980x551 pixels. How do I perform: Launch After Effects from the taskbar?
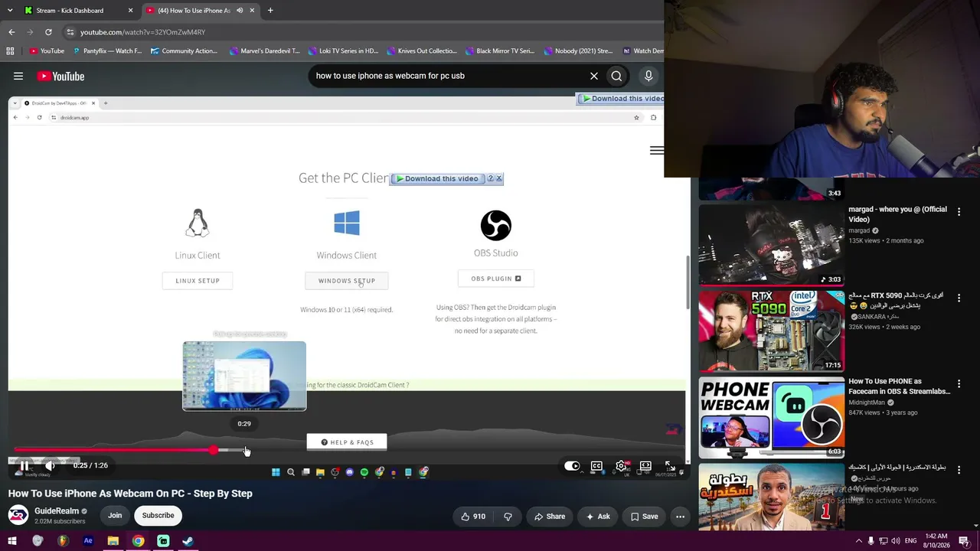click(88, 541)
